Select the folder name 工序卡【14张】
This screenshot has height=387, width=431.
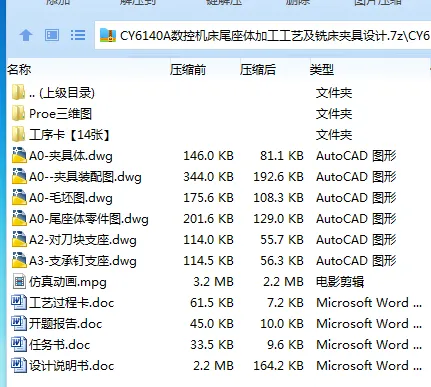click(x=70, y=135)
